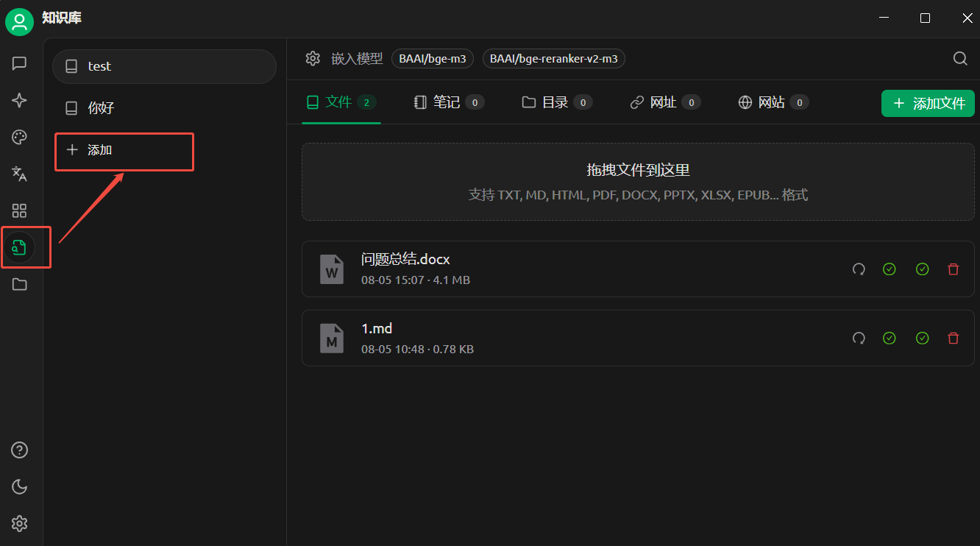
Task: Click the 08-05 10:48 · 0.78 KB details
Action: (x=417, y=349)
